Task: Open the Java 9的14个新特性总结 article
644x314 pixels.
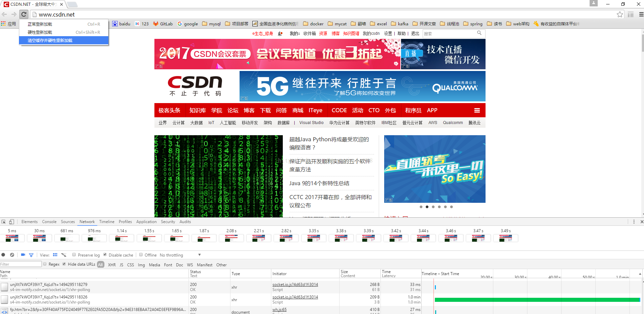Action: [319, 183]
